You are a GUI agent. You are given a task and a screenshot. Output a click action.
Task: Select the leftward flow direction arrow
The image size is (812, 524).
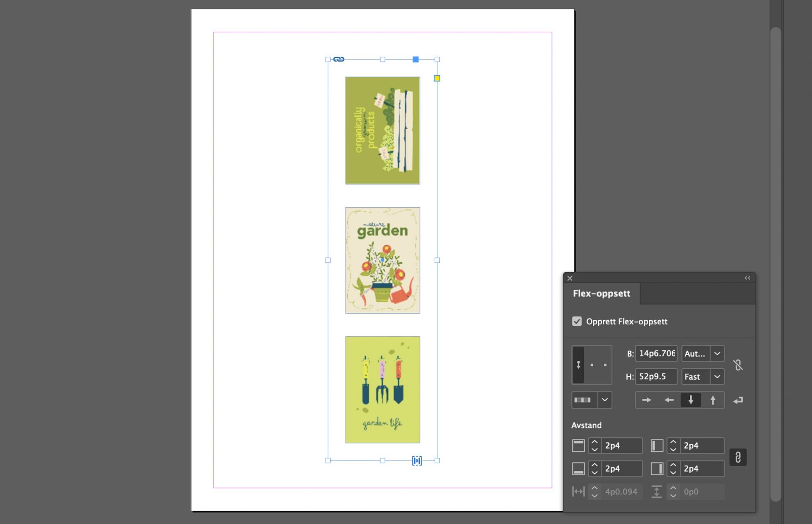click(x=668, y=400)
